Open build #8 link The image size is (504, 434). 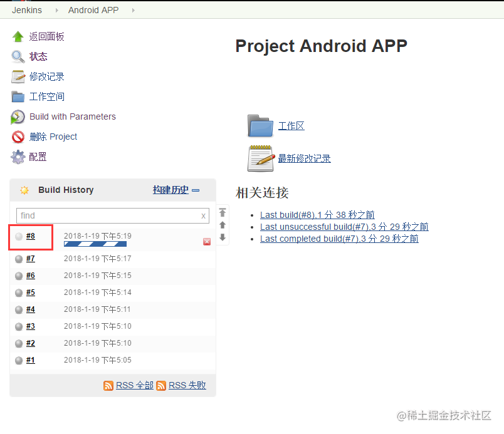pos(31,236)
